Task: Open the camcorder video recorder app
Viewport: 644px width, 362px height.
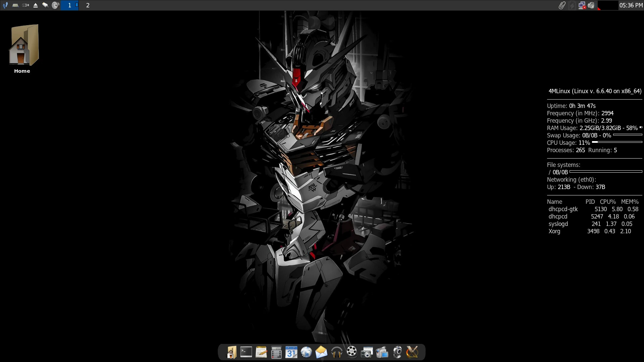Action: pos(382,352)
